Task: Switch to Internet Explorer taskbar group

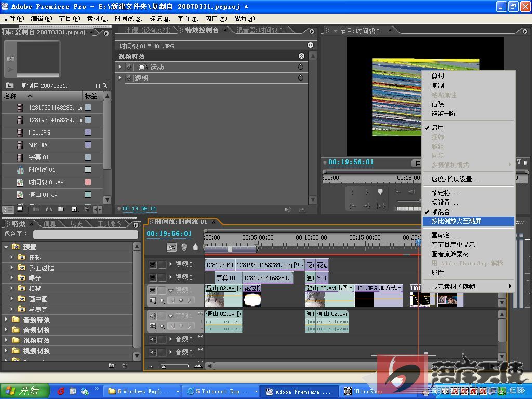Action: [x=221, y=392]
